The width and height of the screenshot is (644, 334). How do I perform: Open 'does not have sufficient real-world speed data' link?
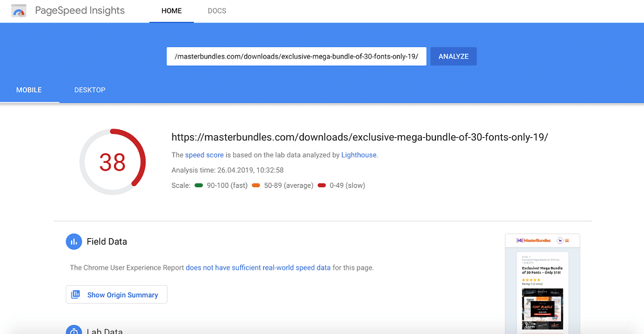(258, 268)
